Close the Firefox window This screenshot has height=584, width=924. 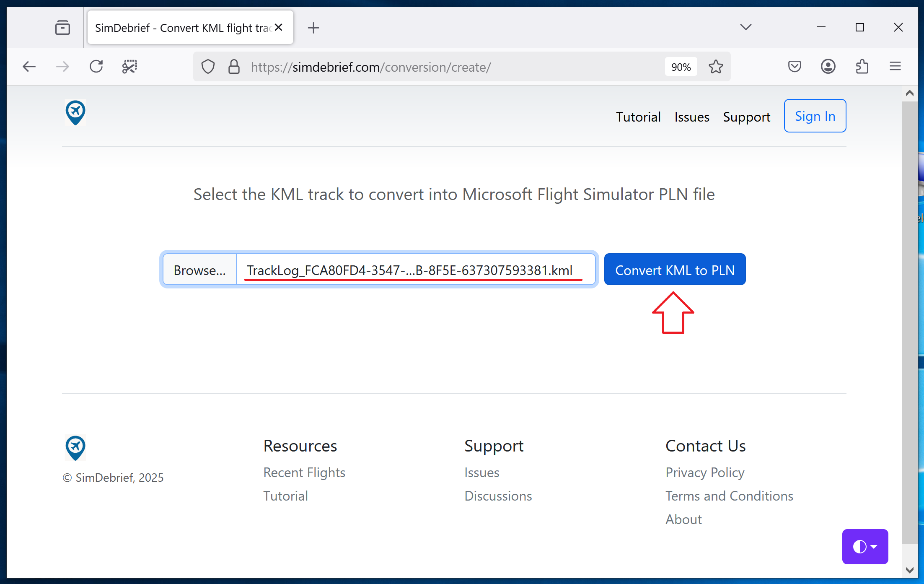[x=898, y=27]
